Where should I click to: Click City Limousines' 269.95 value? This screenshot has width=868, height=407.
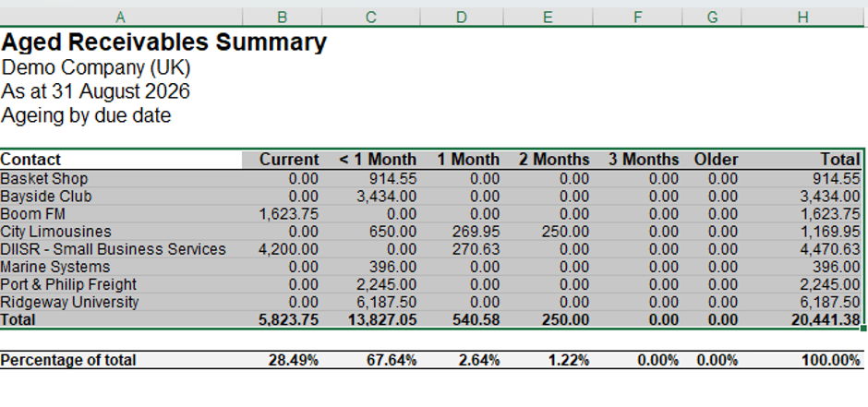(x=462, y=232)
